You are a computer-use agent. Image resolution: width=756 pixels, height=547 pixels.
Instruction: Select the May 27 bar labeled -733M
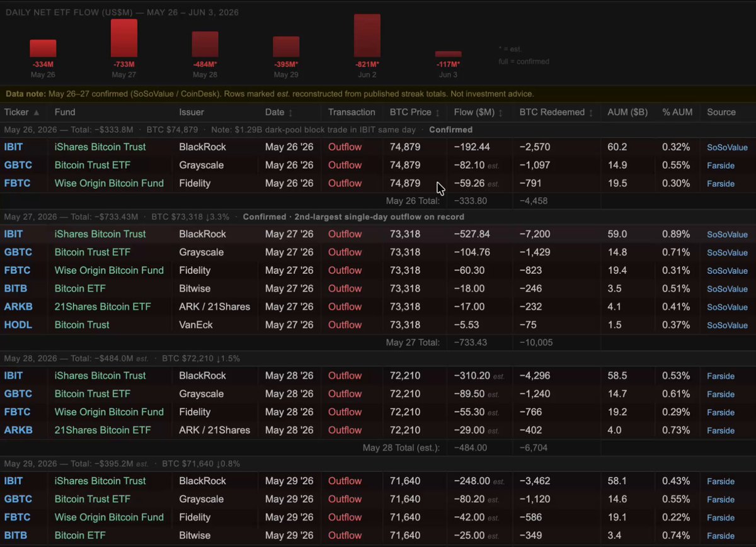124,38
